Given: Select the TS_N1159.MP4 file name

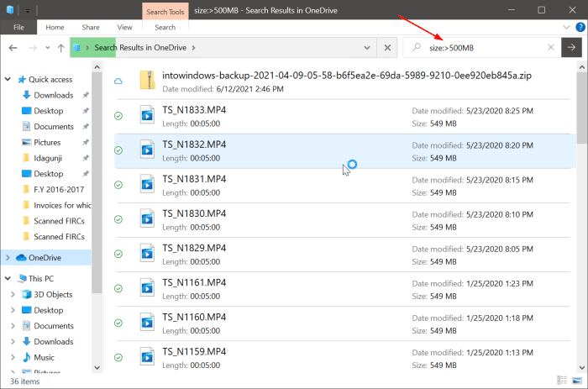Looking at the screenshot, I should (194, 351).
